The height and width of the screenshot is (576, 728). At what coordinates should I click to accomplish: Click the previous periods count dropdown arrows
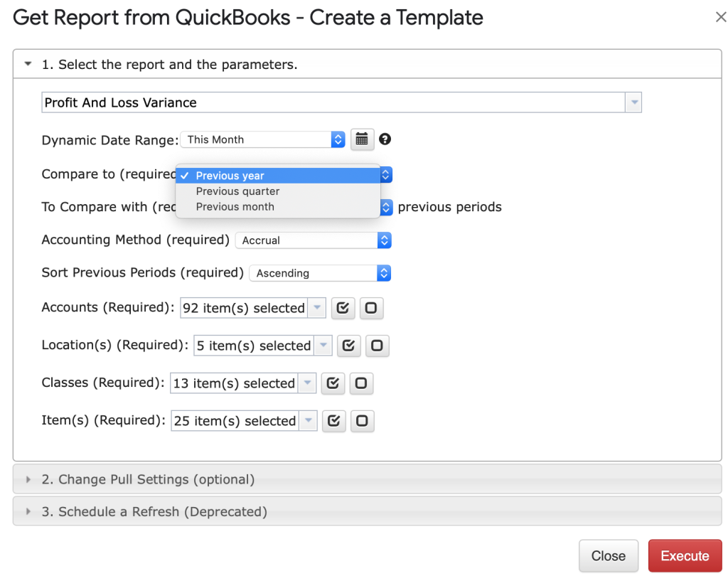(x=386, y=207)
